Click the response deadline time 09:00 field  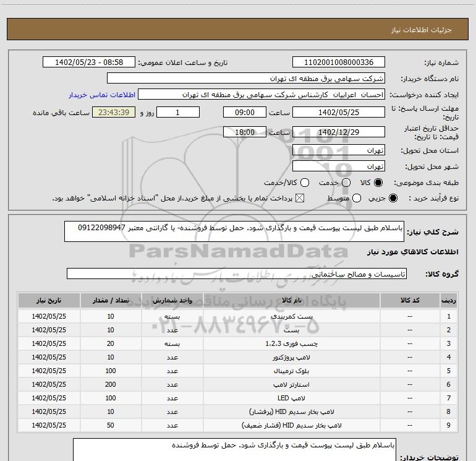pos(245,112)
